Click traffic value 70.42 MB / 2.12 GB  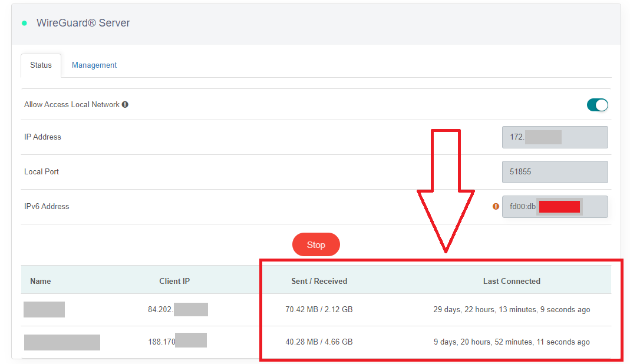pyautogui.click(x=319, y=309)
